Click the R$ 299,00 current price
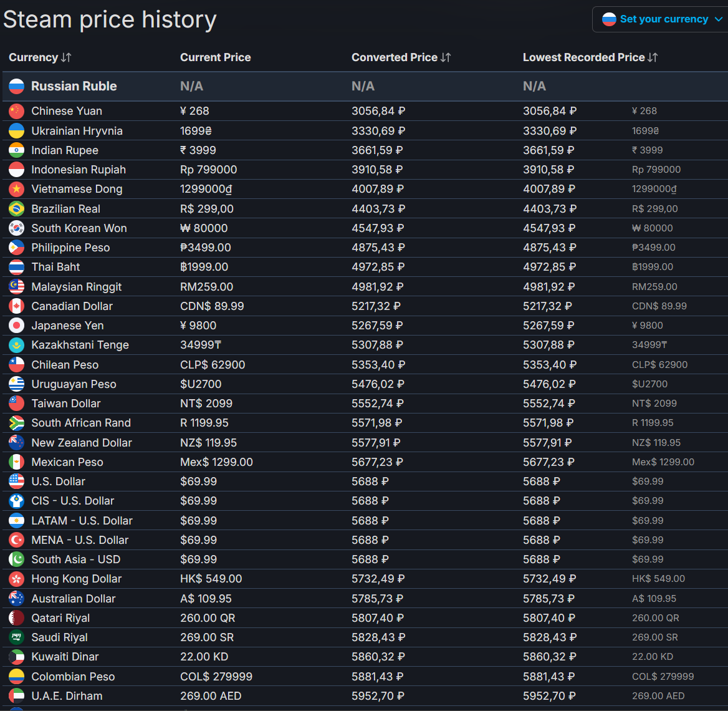The width and height of the screenshot is (728, 711). pyautogui.click(x=206, y=209)
